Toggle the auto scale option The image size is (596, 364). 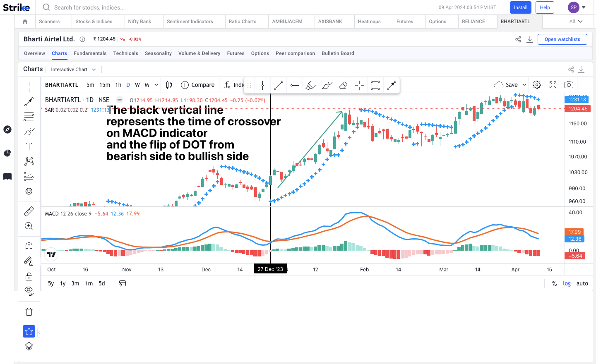click(582, 283)
